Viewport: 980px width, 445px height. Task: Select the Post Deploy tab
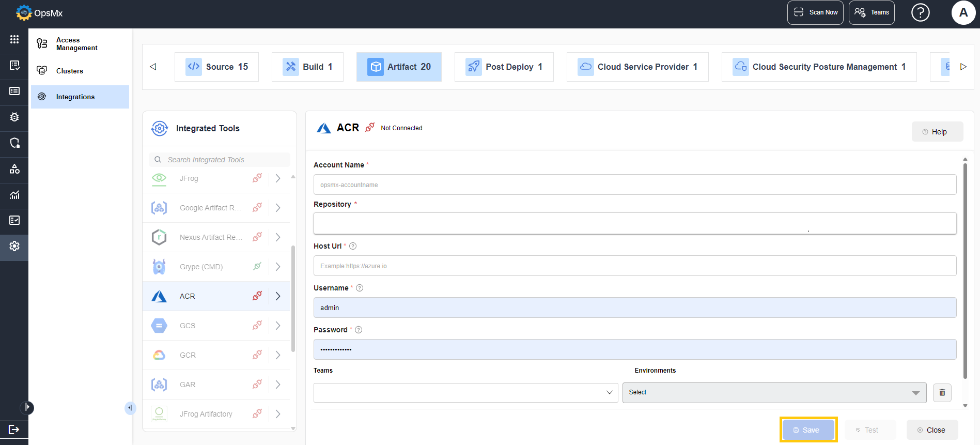pos(504,67)
